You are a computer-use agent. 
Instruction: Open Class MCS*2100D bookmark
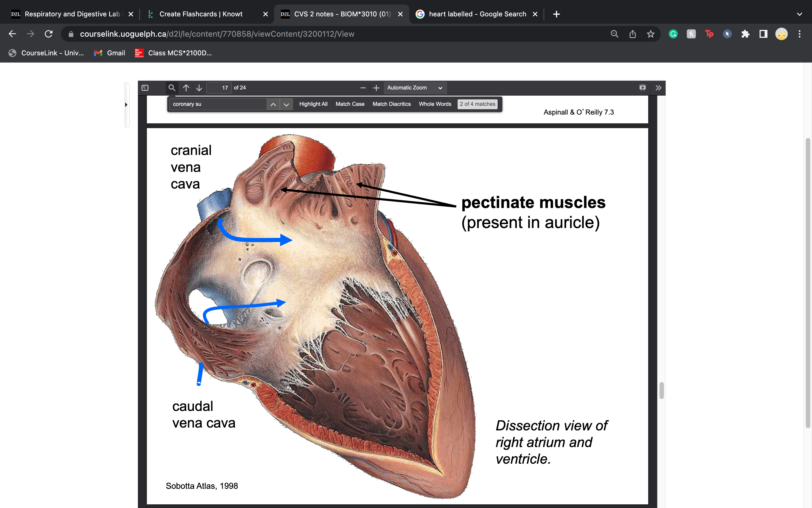click(173, 53)
